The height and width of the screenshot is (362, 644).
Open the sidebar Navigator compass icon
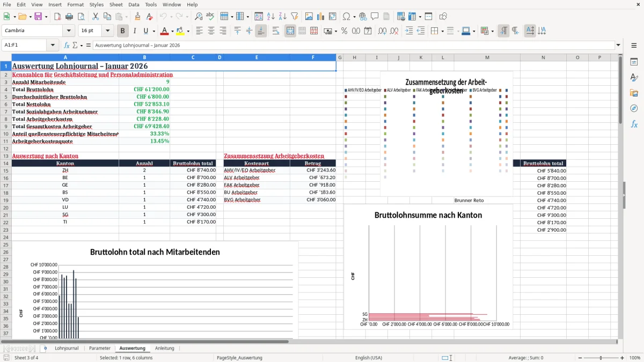(x=634, y=108)
